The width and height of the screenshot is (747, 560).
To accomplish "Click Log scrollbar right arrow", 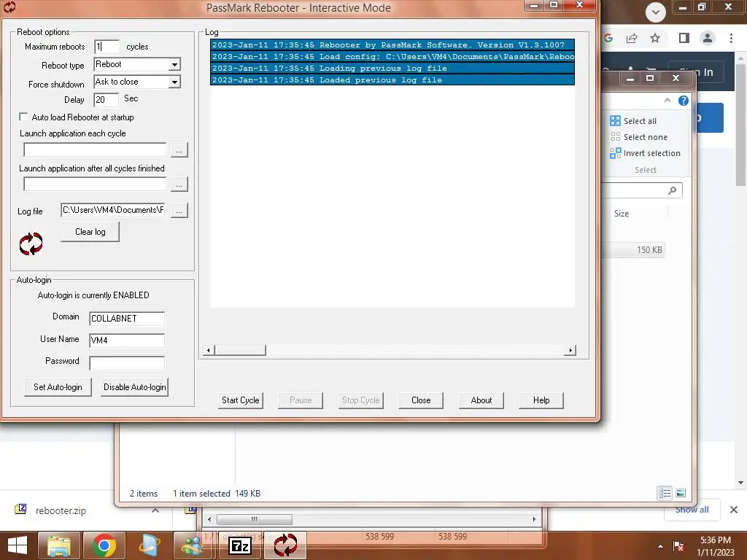I will point(570,351).
